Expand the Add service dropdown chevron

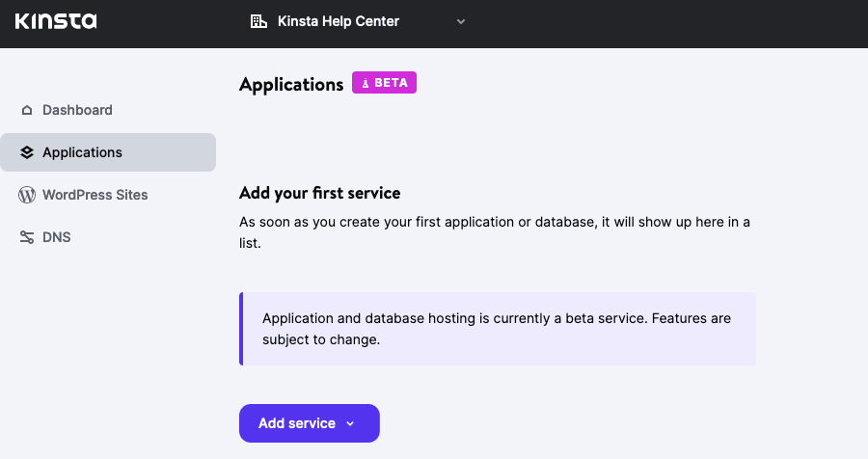(x=350, y=423)
